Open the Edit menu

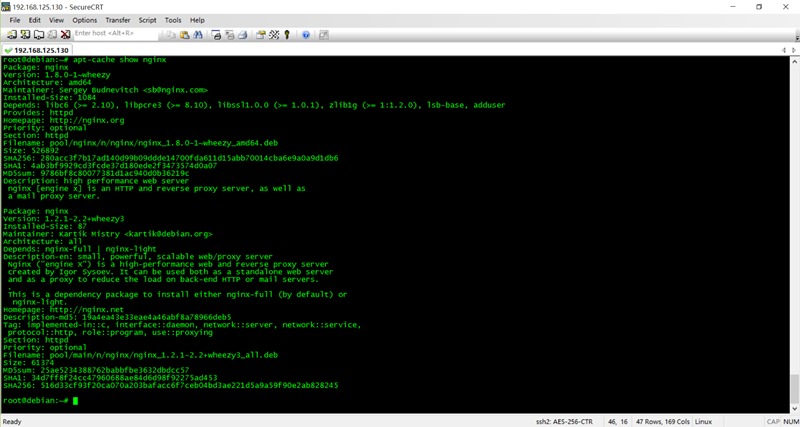tap(34, 20)
